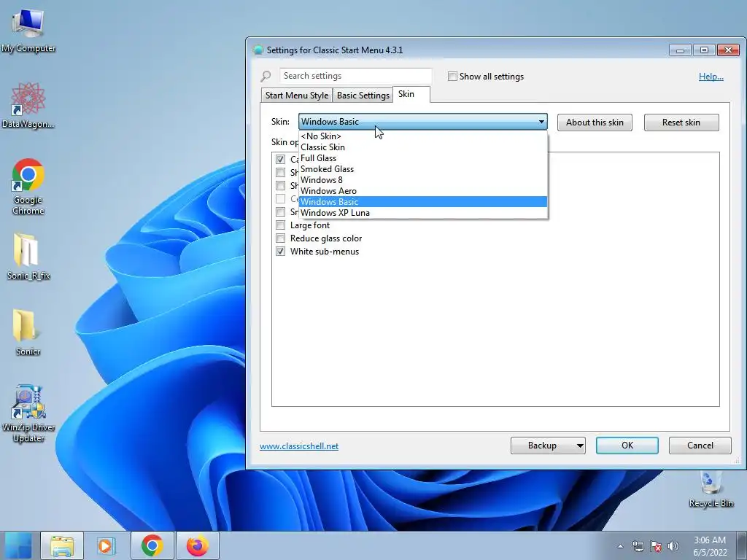Viewport: 747px width, 560px height.
Task: Select the Sonicr folder icon
Action: [28, 332]
